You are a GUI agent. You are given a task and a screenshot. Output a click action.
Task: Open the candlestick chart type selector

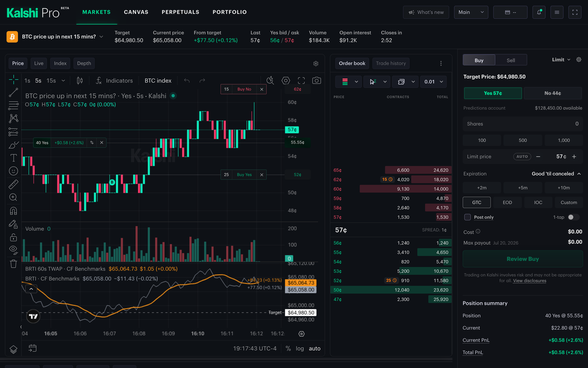pos(80,81)
